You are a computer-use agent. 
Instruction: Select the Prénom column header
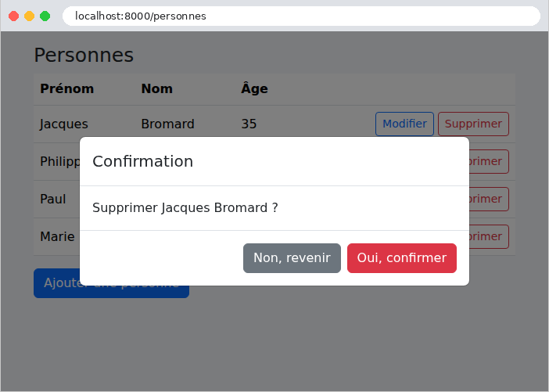click(x=67, y=88)
